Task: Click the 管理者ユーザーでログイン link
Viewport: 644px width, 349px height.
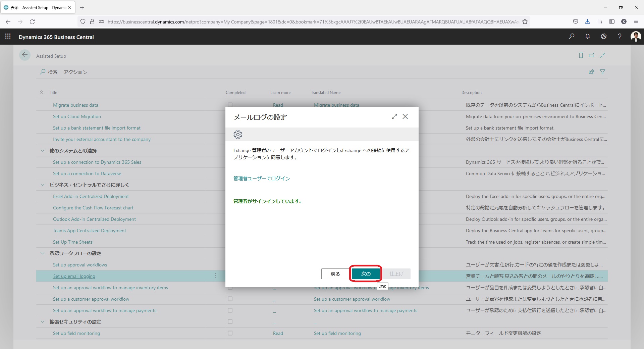Action: [x=262, y=179]
